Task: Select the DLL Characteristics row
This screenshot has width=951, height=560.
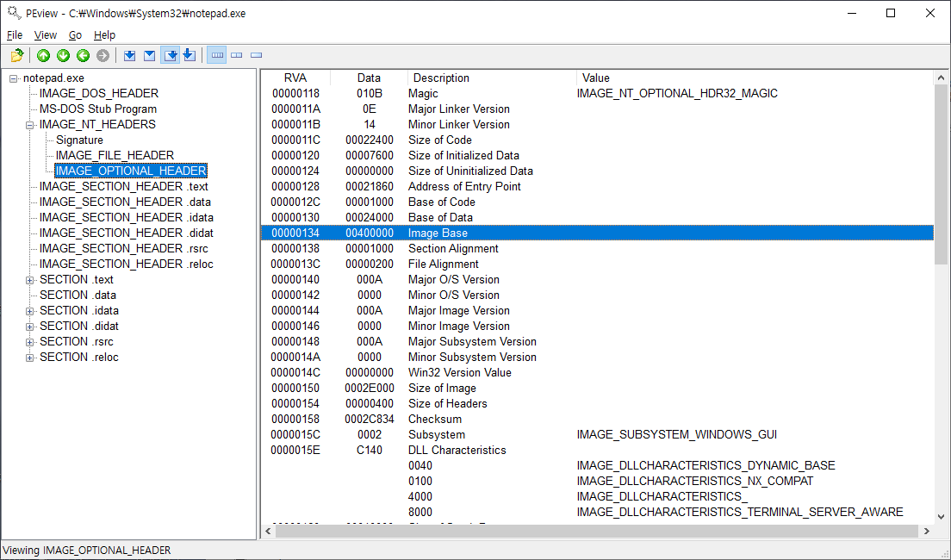Action: click(598, 451)
